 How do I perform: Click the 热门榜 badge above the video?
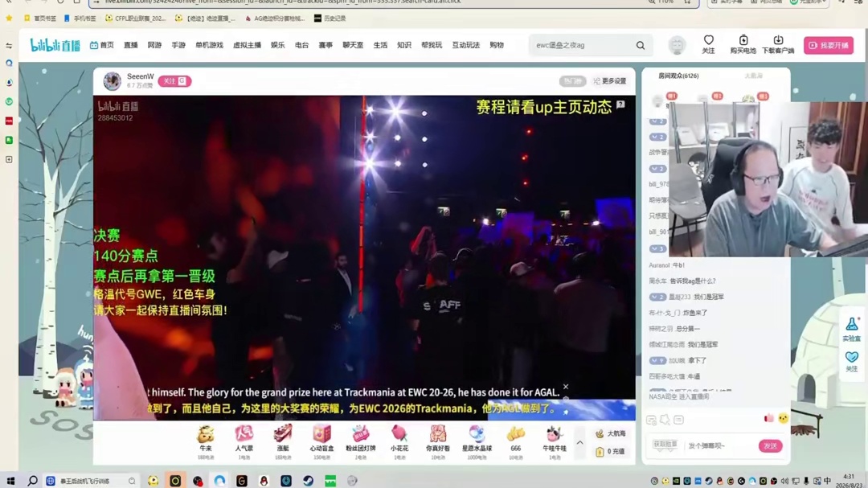[x=572, y=81]
